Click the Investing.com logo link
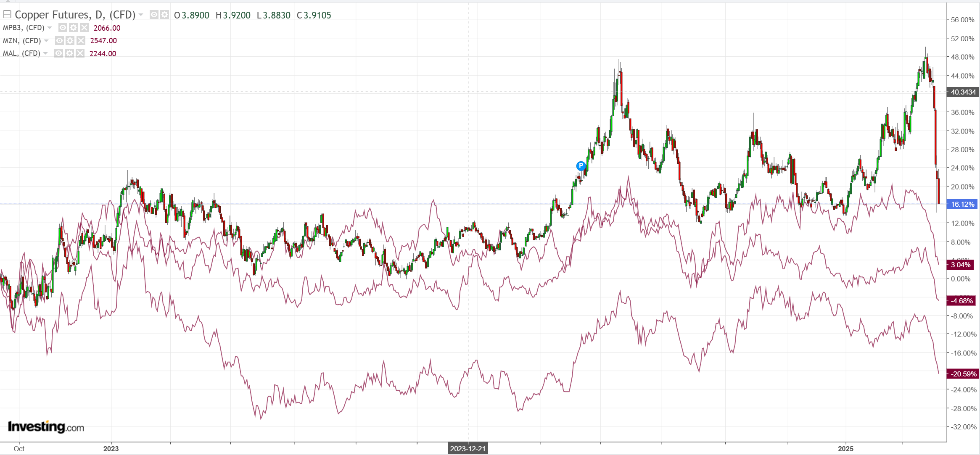The height and width of the screenshot is (455, 980). (x=46, y=427)
